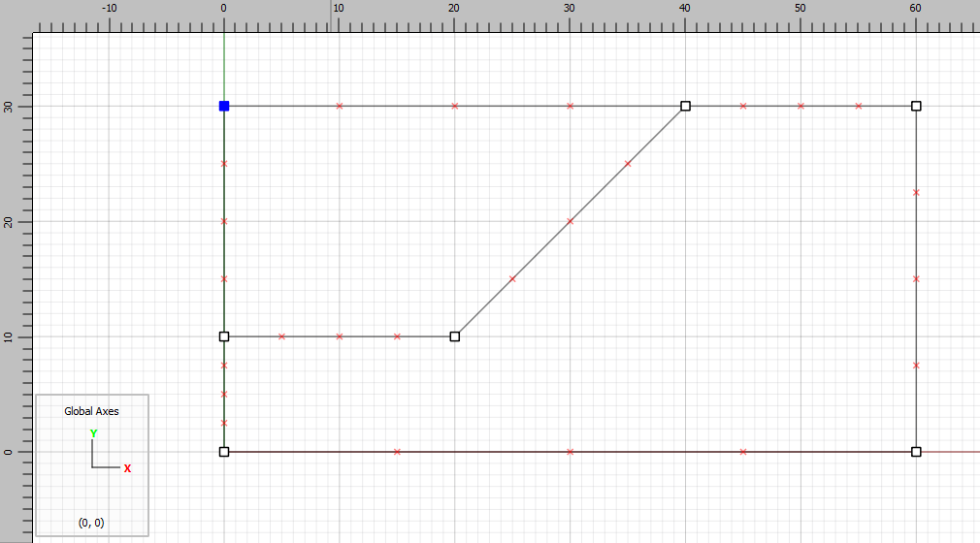The image size is (980, 543).
Task: Select the blue highlighted vertex at top-left
Action: click(x=224, y=106)
